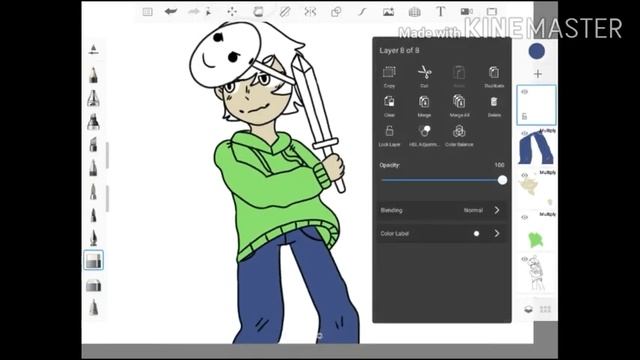Open the Normal blending value
The width and height of the screenshot is (640, 360).
[x=473, y=210]
